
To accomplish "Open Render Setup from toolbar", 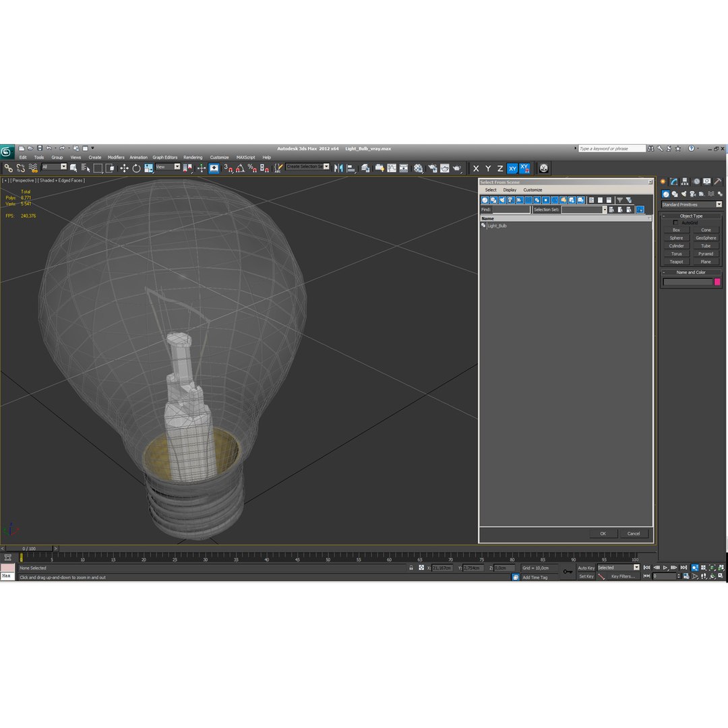I will pos(433,168).
